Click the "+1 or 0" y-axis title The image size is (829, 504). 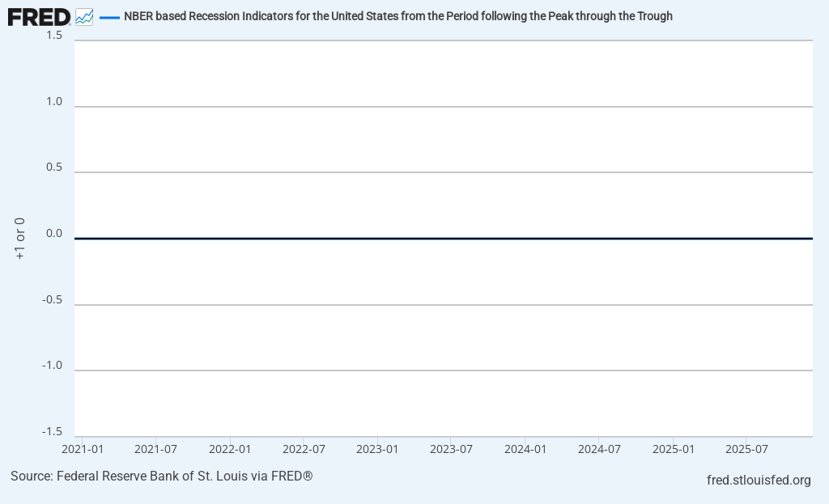(x=20, y=238)
